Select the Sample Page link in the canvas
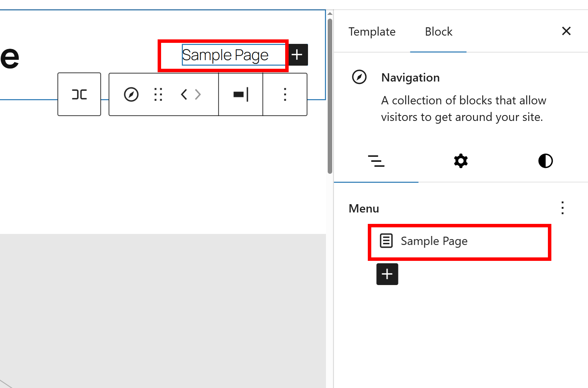The width and height of the screenshot is (588, 388). coord(225,55)
